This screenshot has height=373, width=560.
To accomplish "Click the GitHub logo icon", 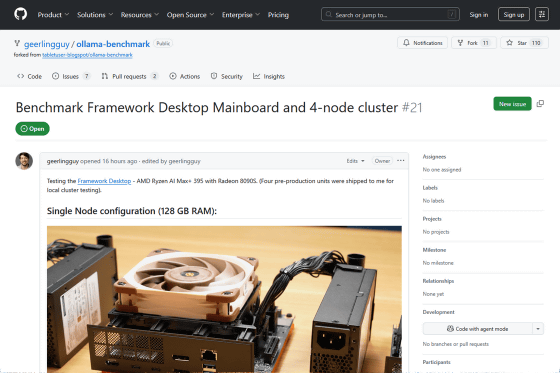I will pyautogui.click(x=20, y=14).
